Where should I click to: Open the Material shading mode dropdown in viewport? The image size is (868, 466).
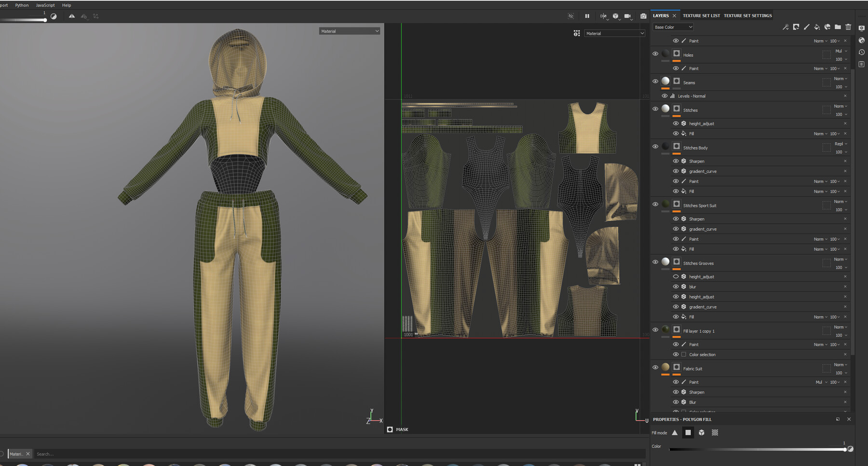click(349, 30)
